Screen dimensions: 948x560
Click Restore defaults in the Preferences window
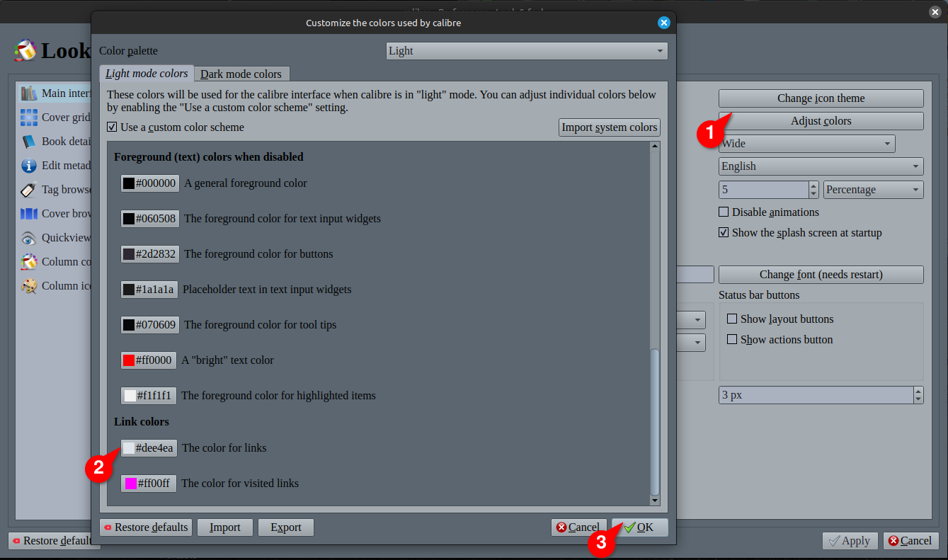(54, 541)
